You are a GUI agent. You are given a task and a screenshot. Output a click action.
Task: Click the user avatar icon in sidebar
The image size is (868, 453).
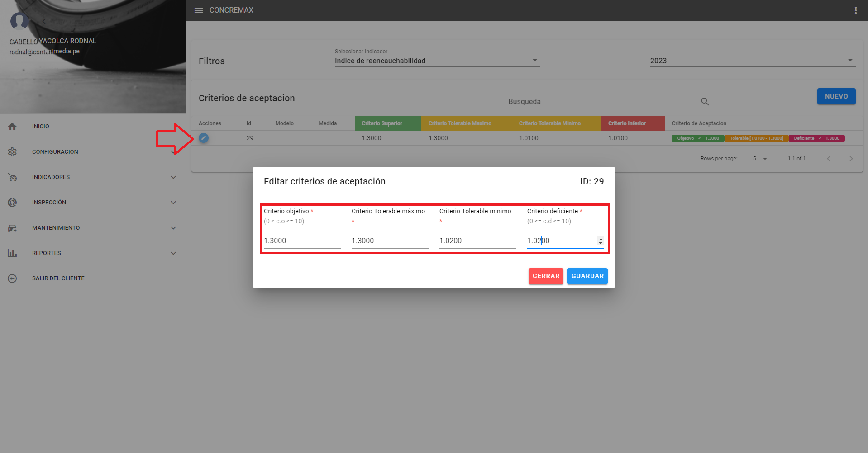tap(19, 20)
